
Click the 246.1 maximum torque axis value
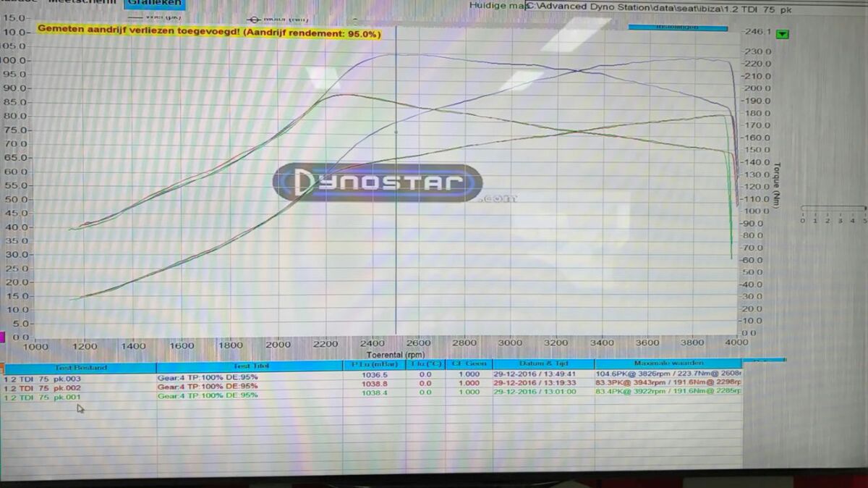[758, 33]
